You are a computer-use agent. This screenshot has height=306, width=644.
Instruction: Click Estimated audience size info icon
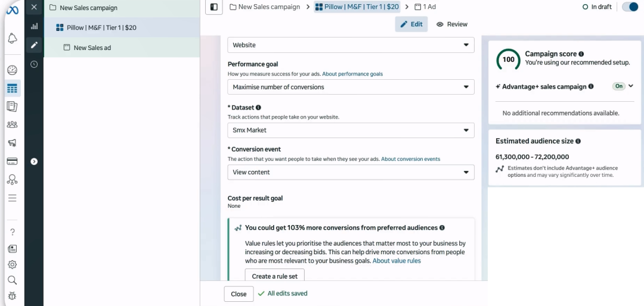coord(578,141)
